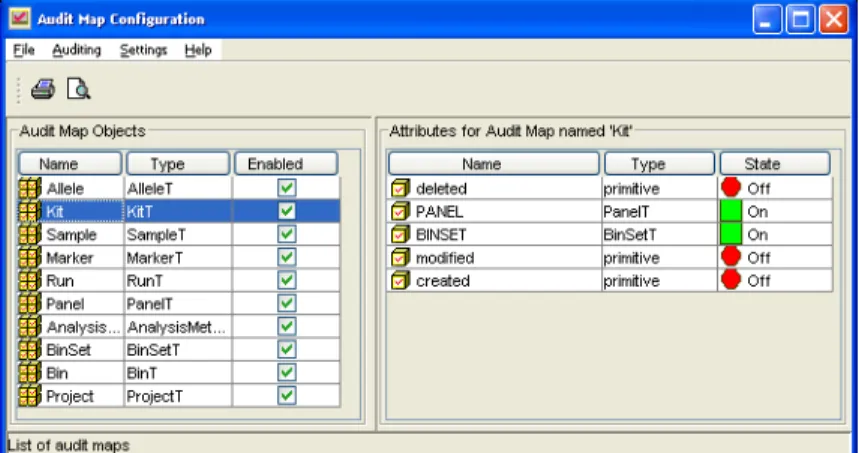The width and height of the screenshot is (859, 453).
Task: Sort audit map objects by Name column
Action: click(70, 164)
